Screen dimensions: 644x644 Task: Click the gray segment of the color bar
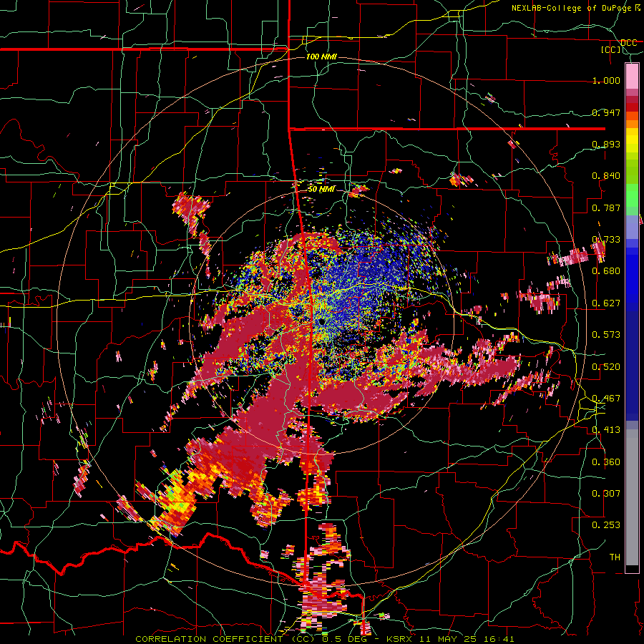pos(632,497)
